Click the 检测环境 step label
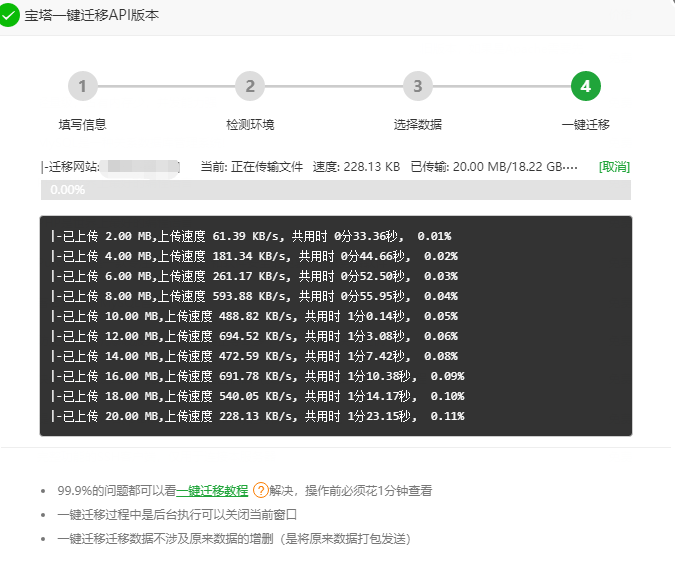This screenshot has width=675, height=567. click(250, 125)
